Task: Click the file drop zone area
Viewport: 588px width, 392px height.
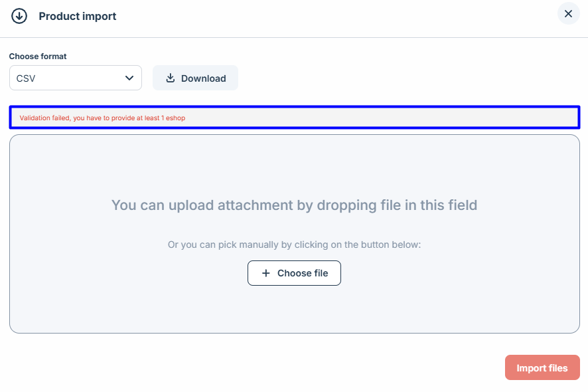Action: point(294,173)
